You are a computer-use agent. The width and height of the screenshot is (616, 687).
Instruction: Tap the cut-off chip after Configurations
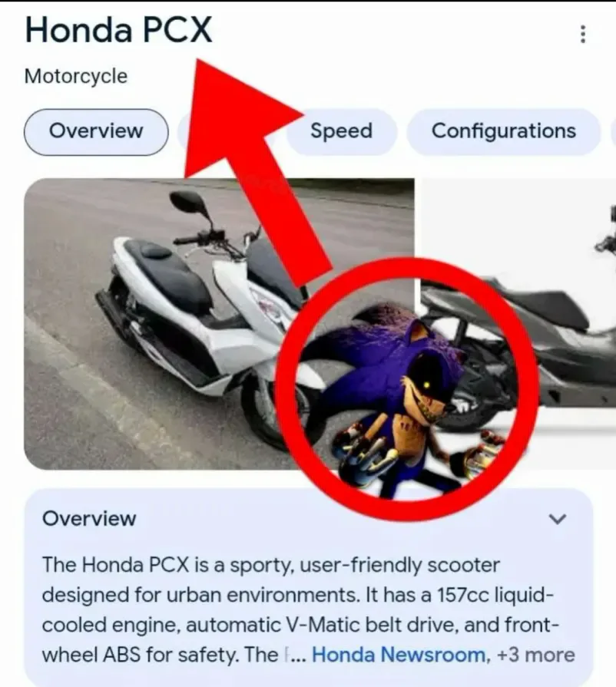coord(613,131)
